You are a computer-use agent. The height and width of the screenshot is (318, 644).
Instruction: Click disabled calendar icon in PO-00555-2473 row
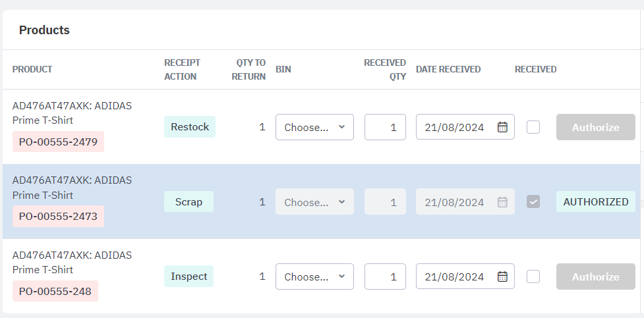[502, 202]
